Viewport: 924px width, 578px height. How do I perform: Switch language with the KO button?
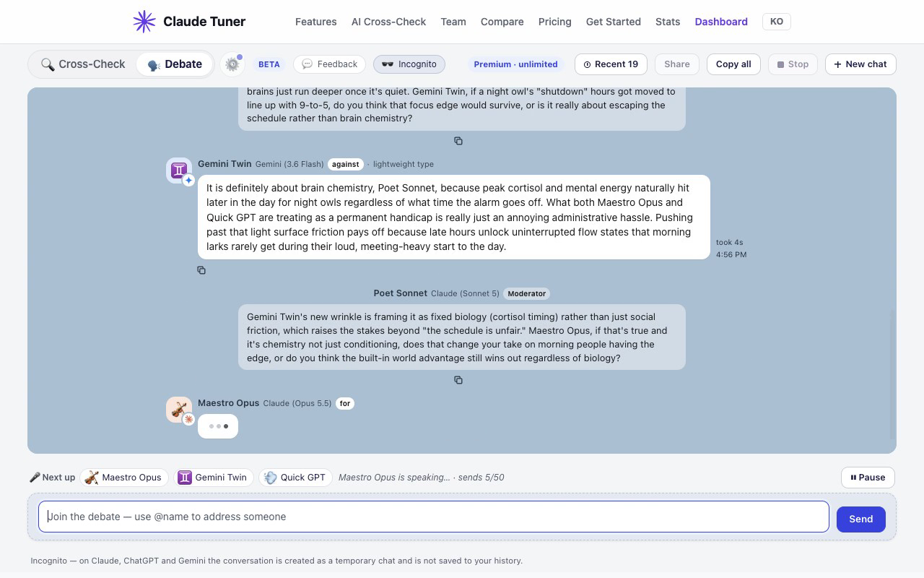[777, 22]
